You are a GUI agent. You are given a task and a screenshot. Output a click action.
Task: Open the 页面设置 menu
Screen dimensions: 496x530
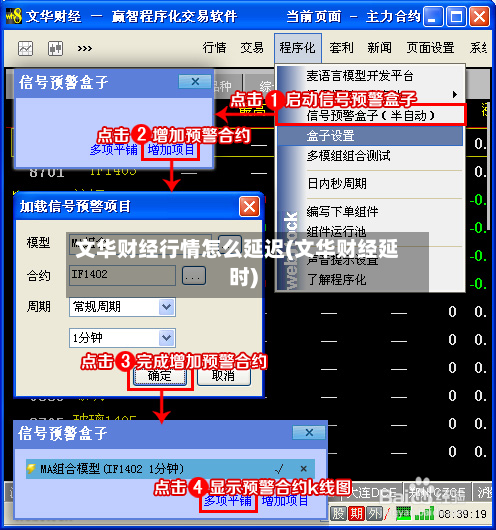[x=430, y=48]
